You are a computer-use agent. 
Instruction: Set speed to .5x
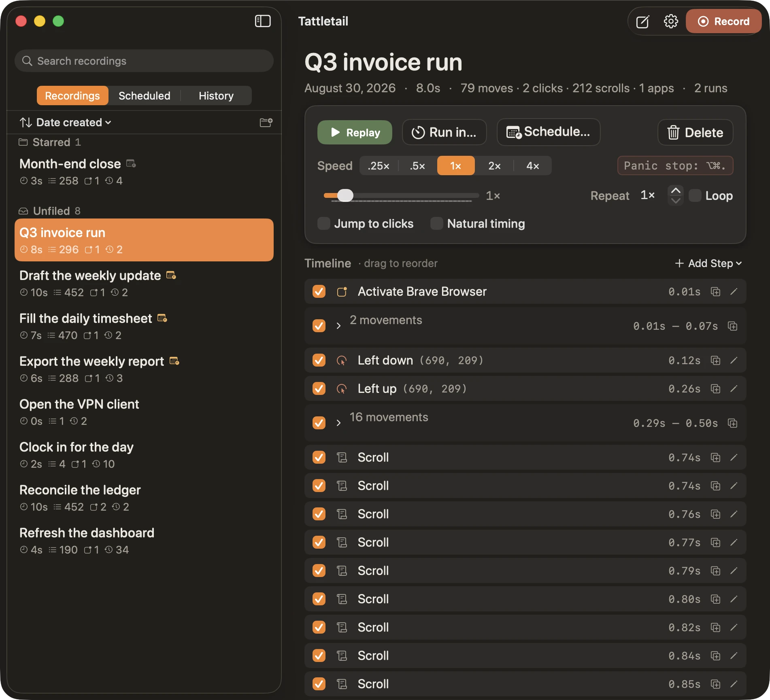[x=417, y=165]
